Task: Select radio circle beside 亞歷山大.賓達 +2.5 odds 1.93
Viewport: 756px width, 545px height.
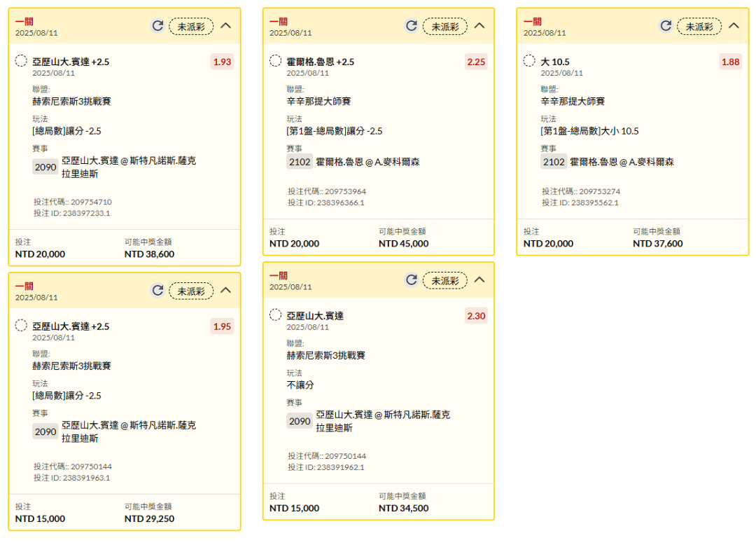Action: pyautogui.click(x=21, y=61)
